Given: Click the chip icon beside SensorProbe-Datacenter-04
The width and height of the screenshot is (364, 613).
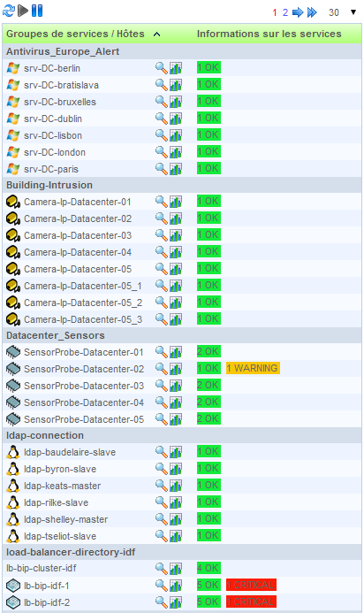Looking at the screenshot, I should (13, 402).
